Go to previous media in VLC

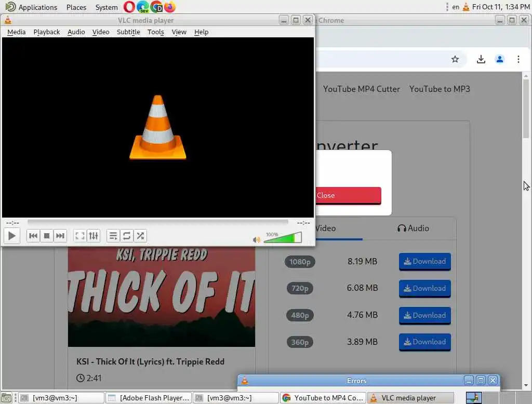(33, 236)
